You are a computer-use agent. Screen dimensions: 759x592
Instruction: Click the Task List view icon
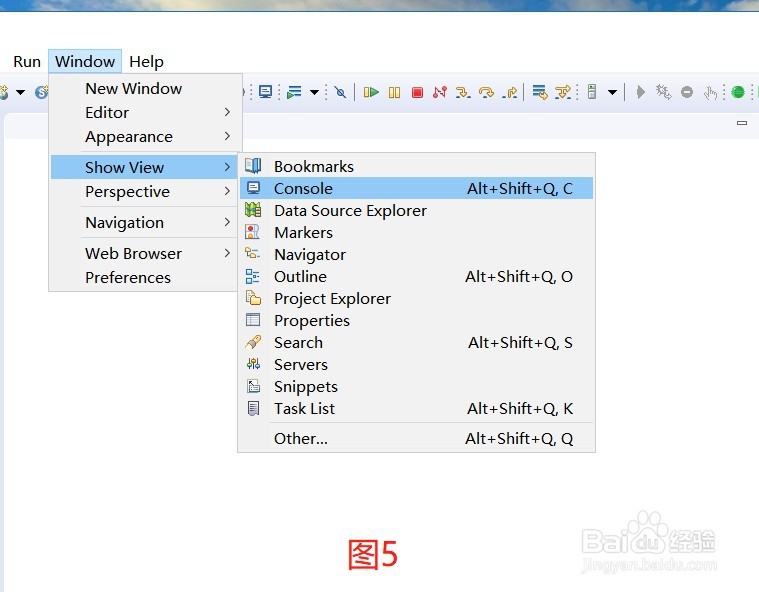coord(253,408)
